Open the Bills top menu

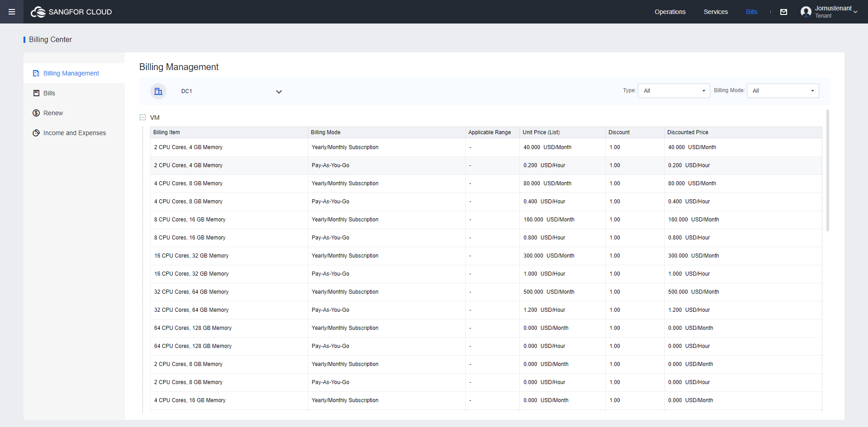click(751, 12)
